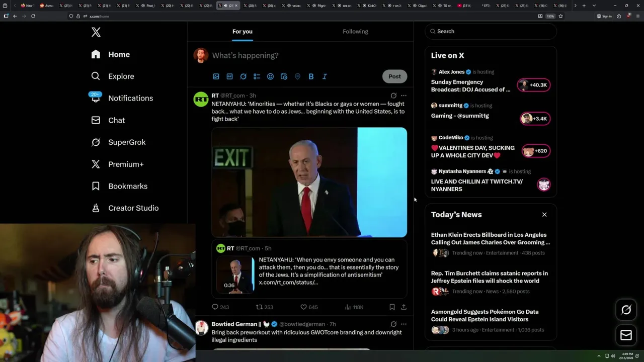Open Premium+ in the sidebar
This screenshot has width=644, height=362.
pos(117,164)
